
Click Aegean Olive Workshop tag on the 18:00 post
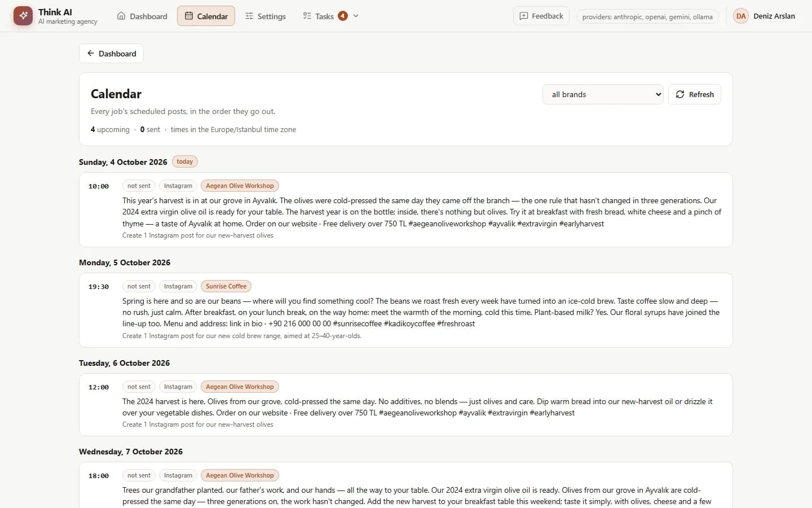[240, 475]
